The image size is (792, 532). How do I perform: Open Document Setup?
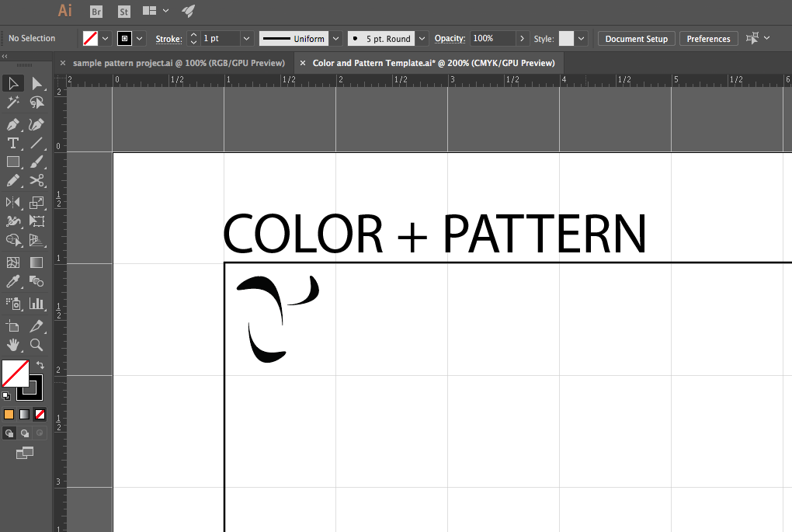click(x=636, y=38)
